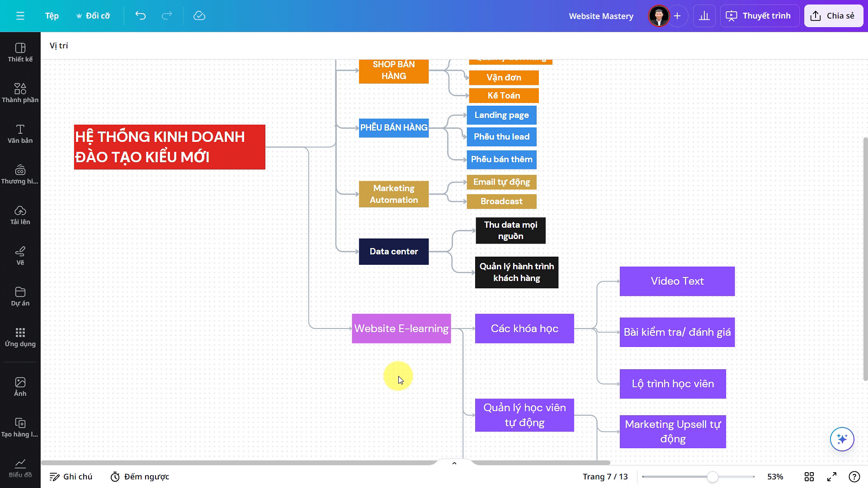Open the 53% zoom level menu

(775, 477)
